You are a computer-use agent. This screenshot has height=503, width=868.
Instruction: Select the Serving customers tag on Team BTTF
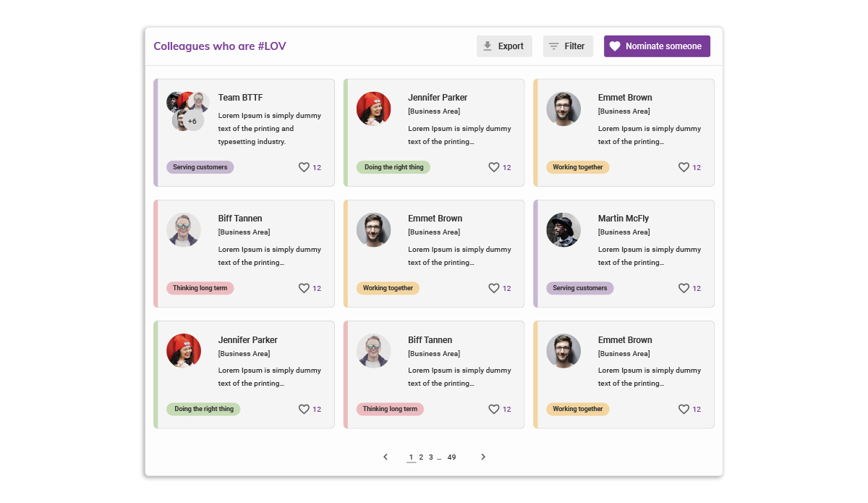tap(200, 167)
